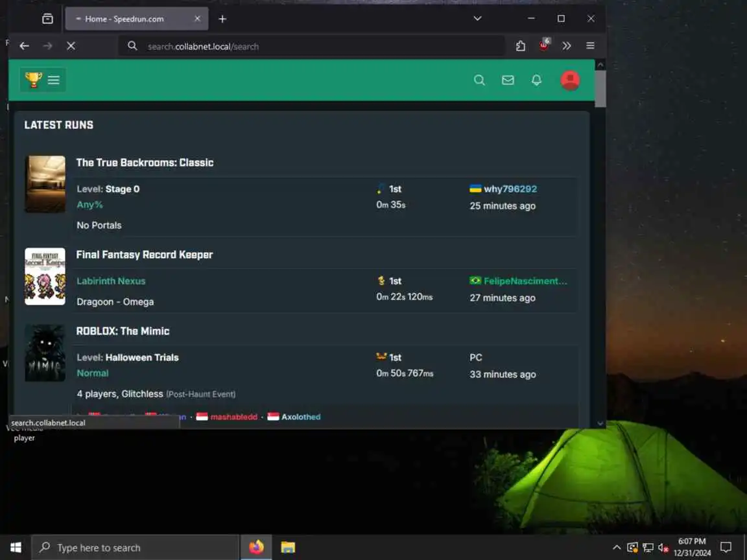Open the Labirinth Nexus category link

[x=111, y=281]
